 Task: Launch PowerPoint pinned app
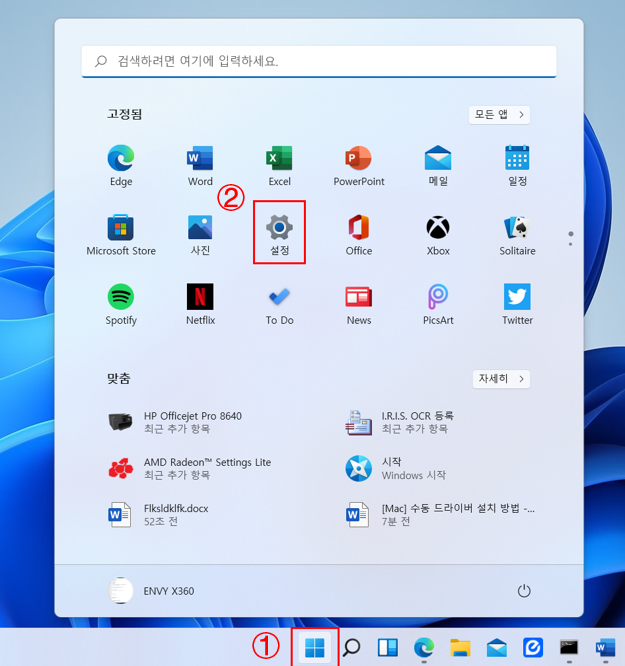pyautogui.click(x=359, y=166)
